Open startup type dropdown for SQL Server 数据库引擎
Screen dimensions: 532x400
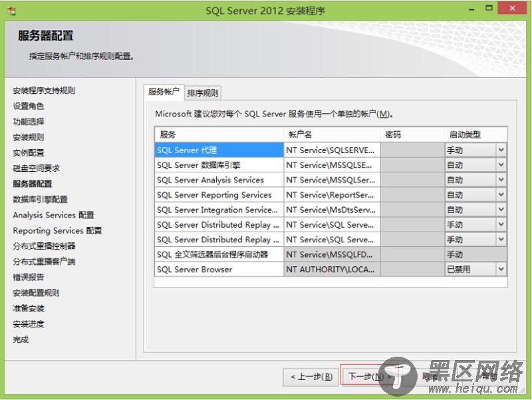pos(501,164)
